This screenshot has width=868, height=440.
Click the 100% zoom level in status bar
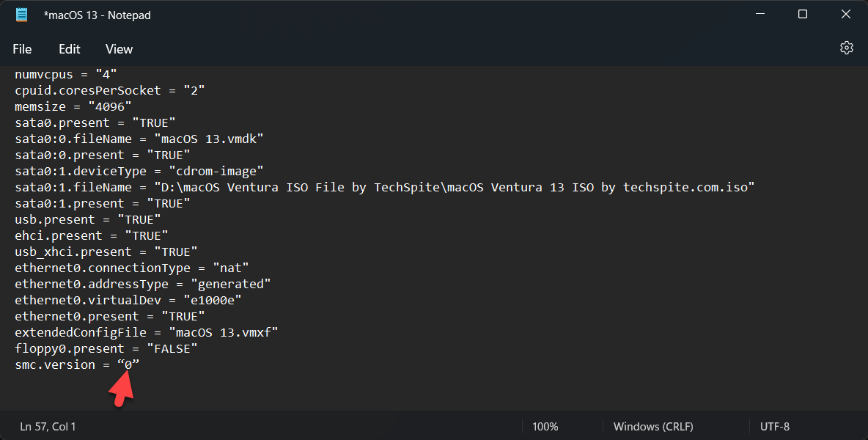click(x=545, y=426)
